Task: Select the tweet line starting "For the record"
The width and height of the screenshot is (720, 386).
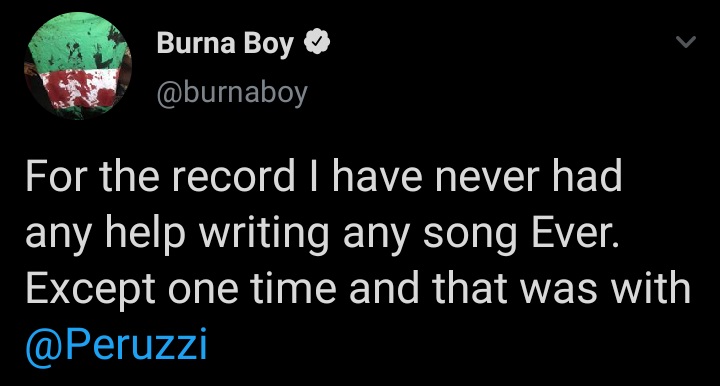Action: (x=324, y=176)
